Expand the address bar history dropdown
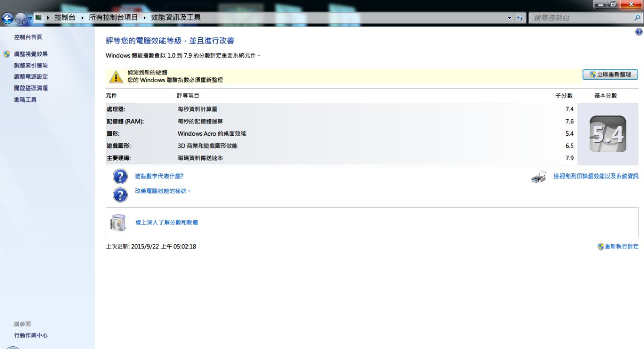The image size is (644, 349). [511, 18]
